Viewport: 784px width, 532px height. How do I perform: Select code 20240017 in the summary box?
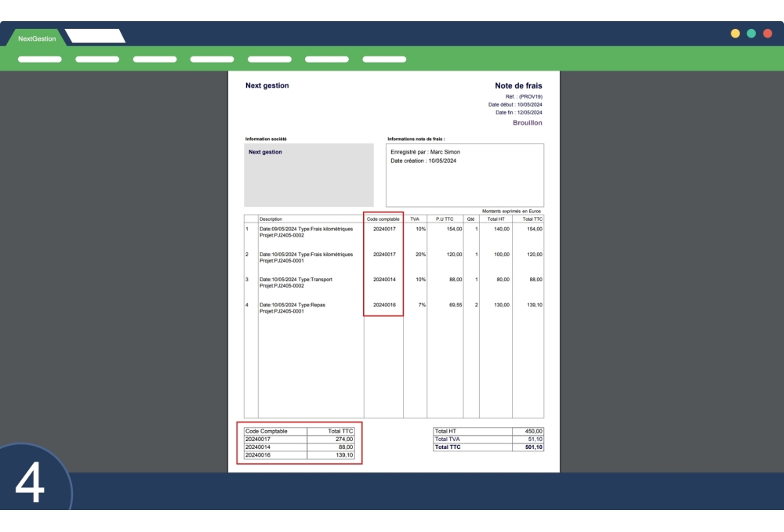point(260,440)
